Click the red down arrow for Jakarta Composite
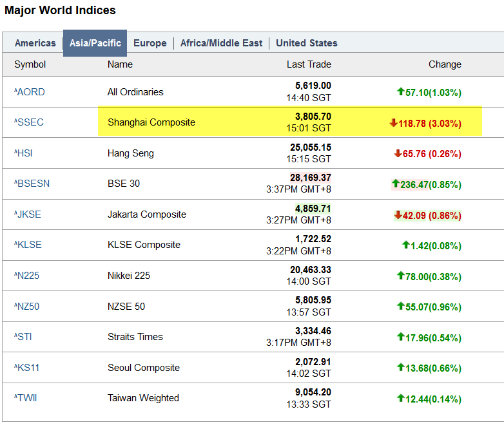 [398, 214]
